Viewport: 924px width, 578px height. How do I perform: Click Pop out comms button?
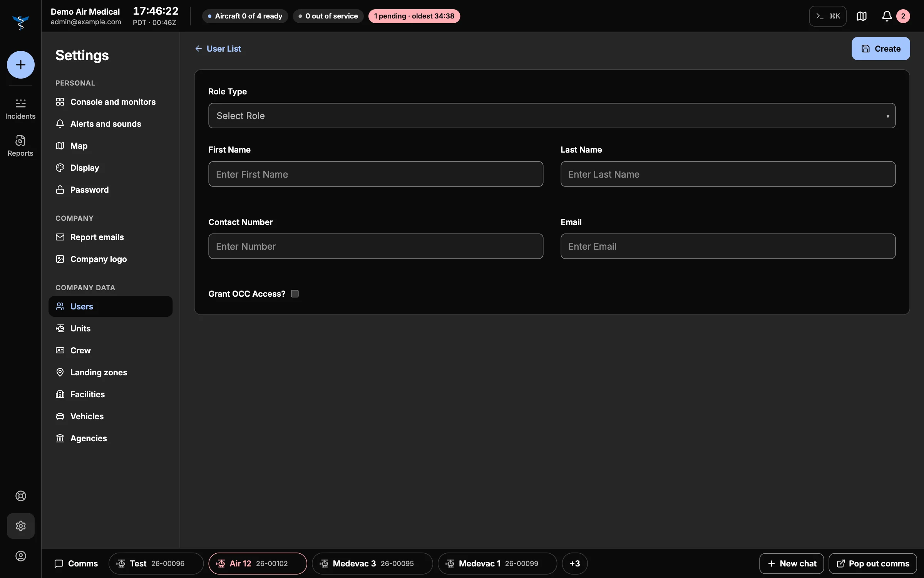[873, 563]
